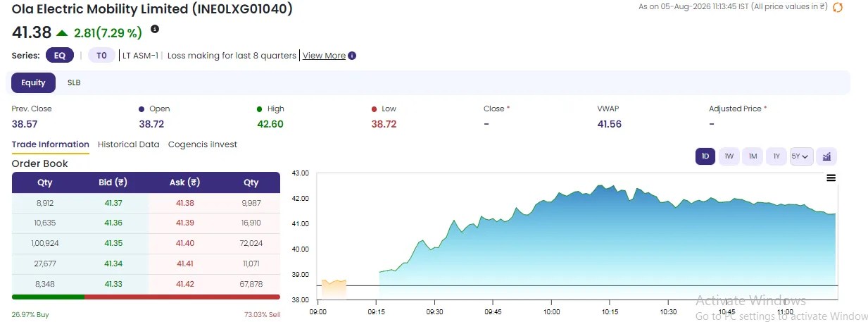Click the View More link
Image resolution: width=868 pixels, height=322 pixels.
(324, 56)
